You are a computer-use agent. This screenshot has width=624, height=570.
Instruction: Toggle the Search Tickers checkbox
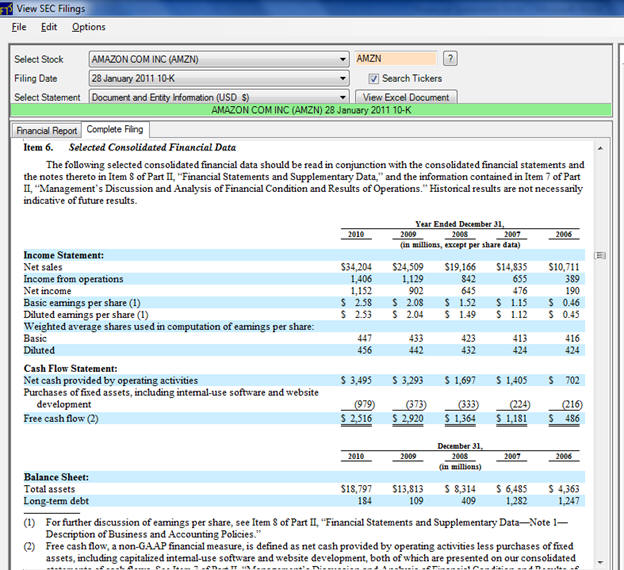click(373, 78)
